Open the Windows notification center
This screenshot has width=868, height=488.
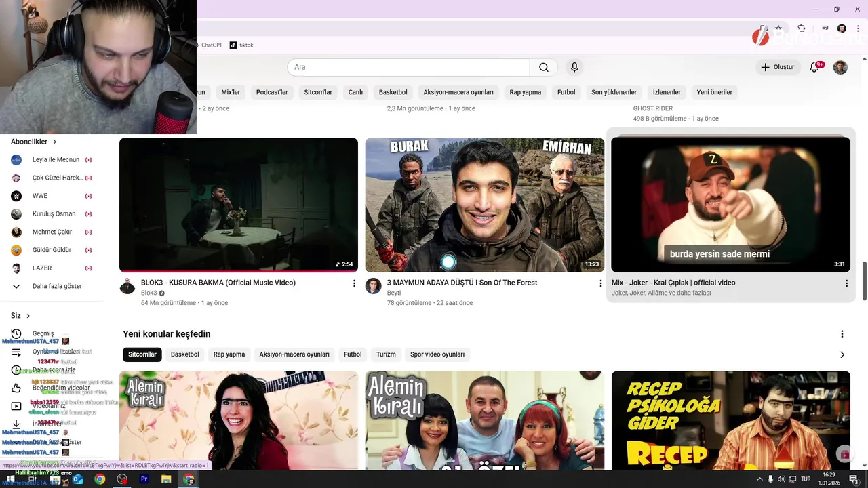click(854, 479)
